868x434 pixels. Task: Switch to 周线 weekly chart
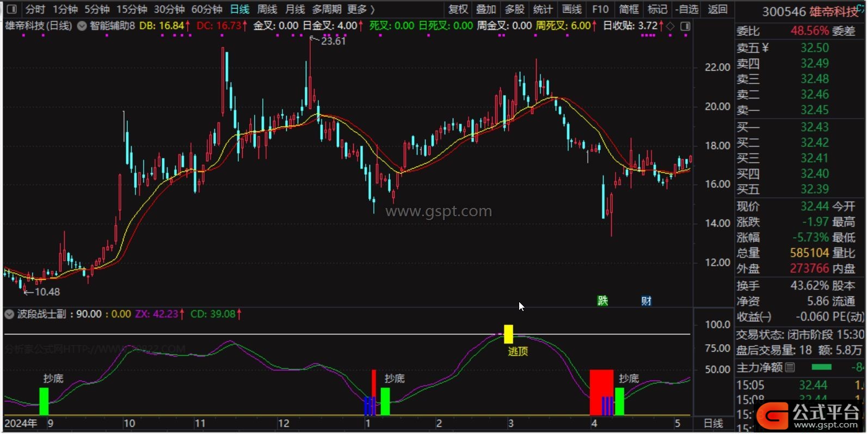pyautogui.click(x=267, y=9)
